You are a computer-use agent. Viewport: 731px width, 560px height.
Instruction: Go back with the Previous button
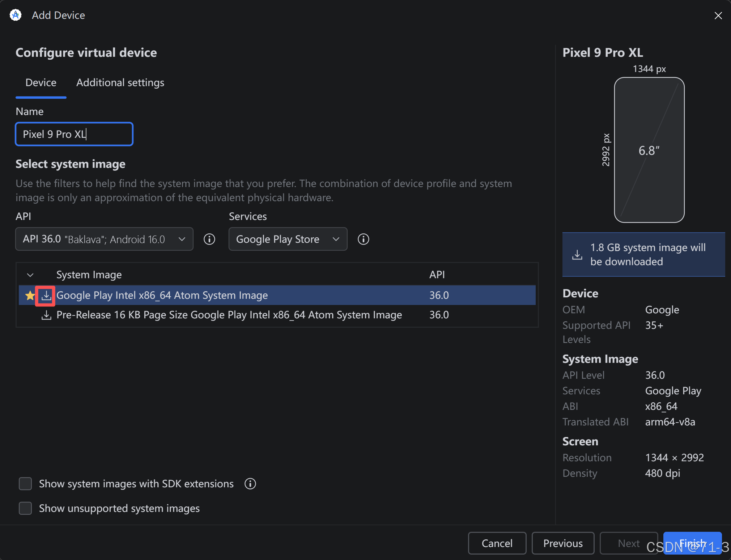(562, 543)
